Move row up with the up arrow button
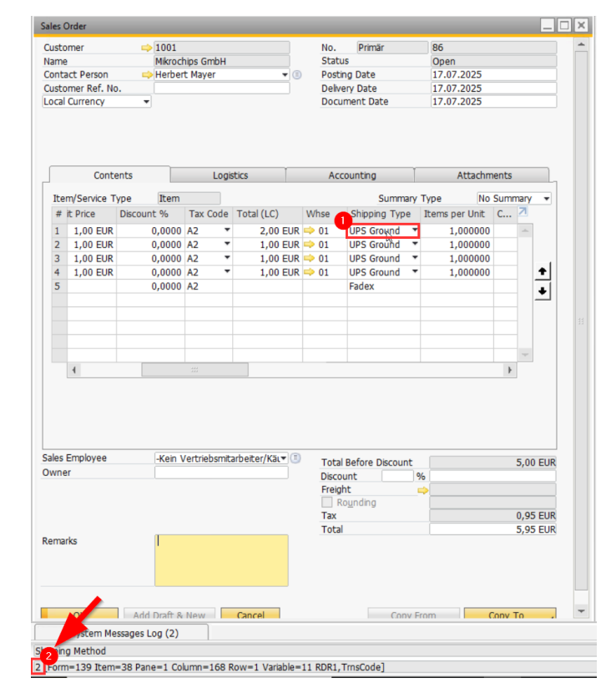616x688 pixels. (542, 272)
